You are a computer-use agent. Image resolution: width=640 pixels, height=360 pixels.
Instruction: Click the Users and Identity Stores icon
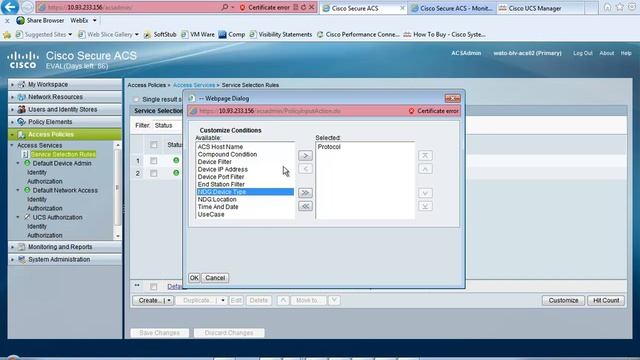[22, 109]
